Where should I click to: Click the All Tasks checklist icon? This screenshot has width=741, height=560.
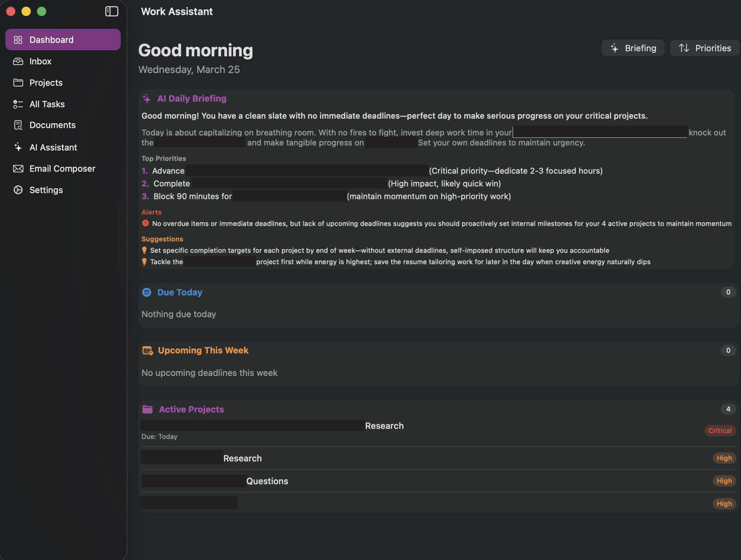[x=18, y=104]
